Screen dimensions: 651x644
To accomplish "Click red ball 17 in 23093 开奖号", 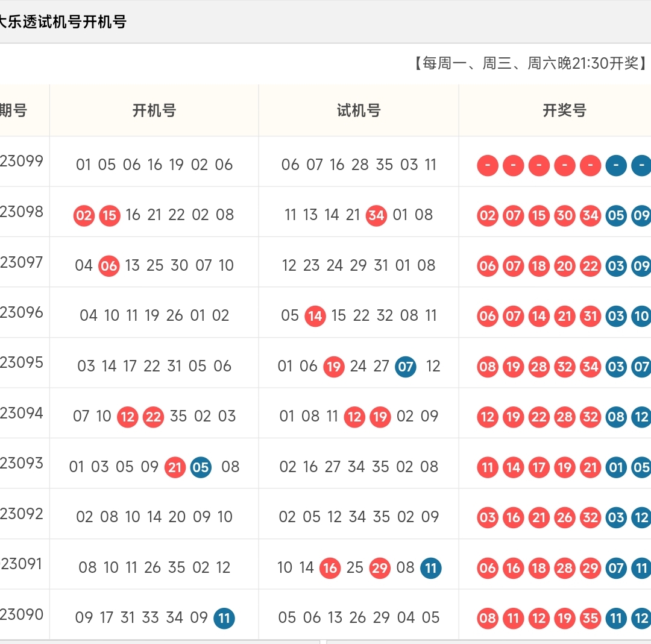I will coord(539,467).
